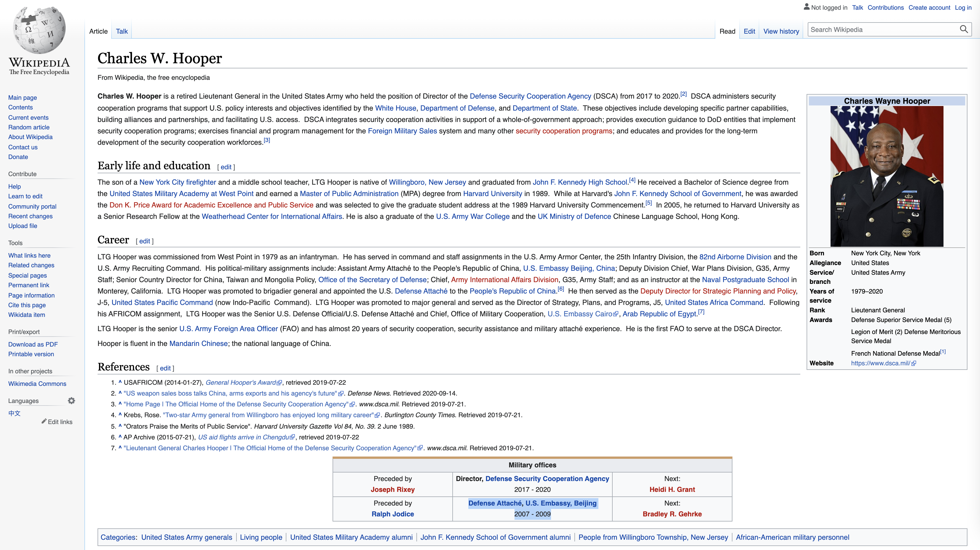The image size is (980, 550).
Task: Select the Article tab
Action: click(98, 31)
